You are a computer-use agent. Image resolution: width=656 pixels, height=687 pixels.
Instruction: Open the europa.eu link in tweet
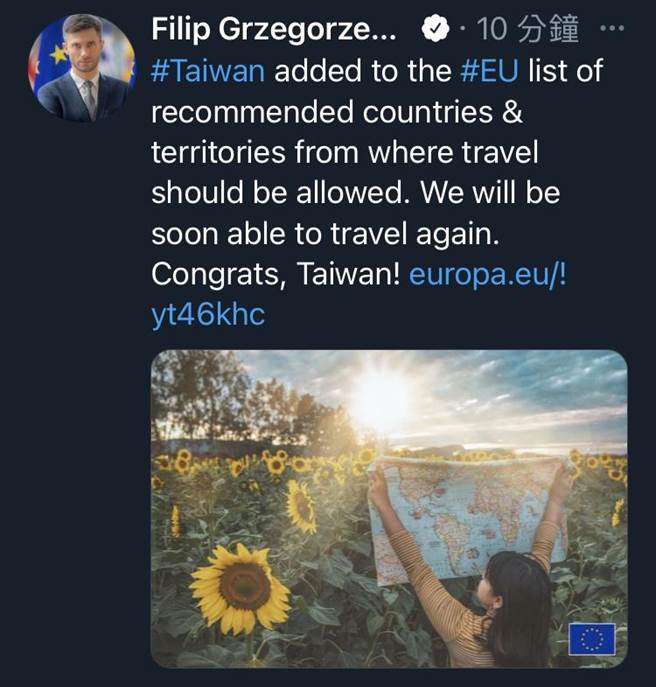[487, 275]
